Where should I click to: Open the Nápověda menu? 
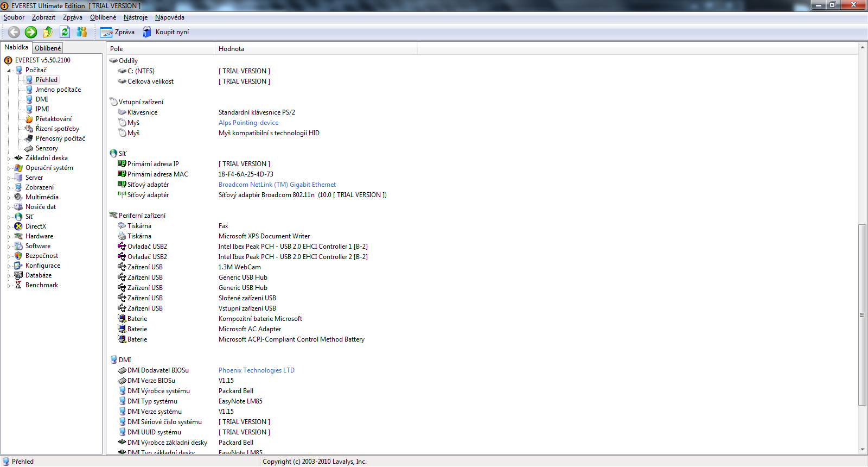click(x=170, y=17)
